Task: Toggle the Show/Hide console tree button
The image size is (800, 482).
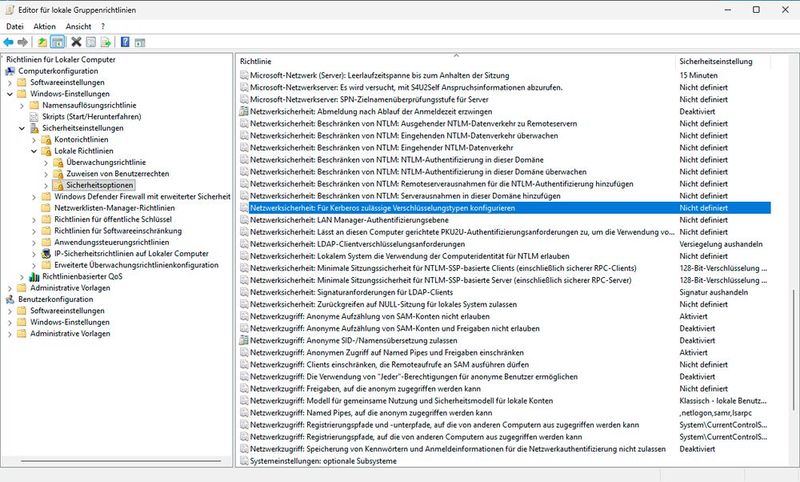Action: (58, 42)
